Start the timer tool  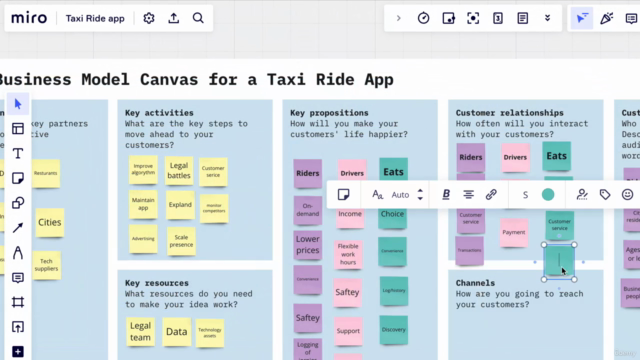(x=424, y=18)
